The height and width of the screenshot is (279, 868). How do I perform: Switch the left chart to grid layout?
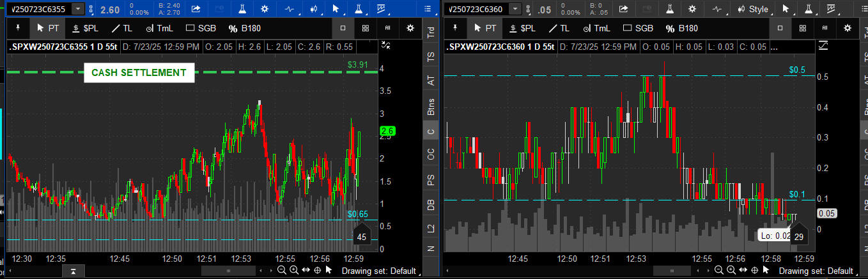coord(365,28)
